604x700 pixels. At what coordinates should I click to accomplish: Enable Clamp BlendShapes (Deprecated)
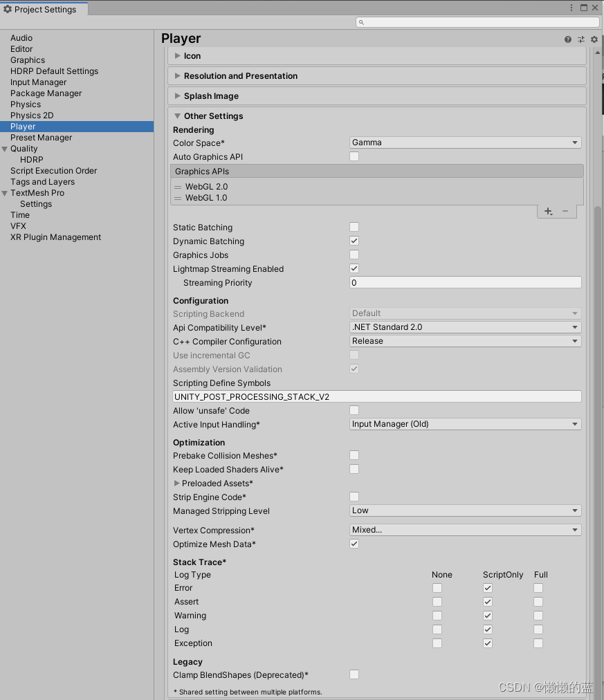pos(354,674)
